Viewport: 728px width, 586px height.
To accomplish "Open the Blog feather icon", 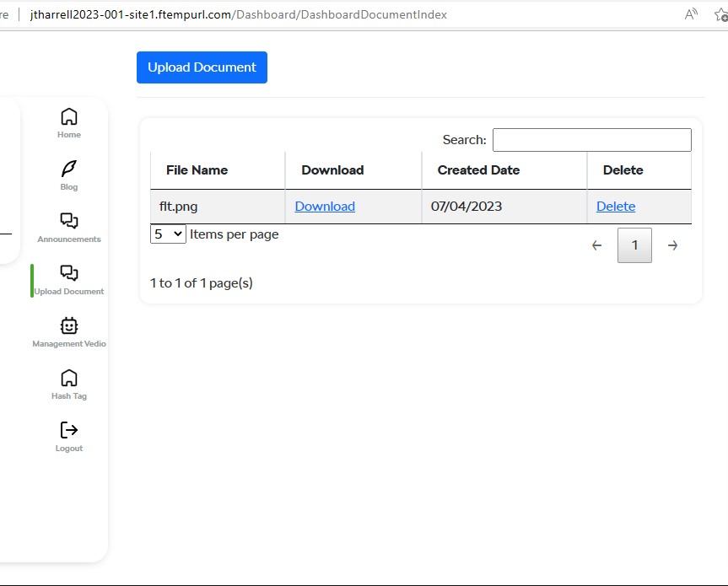I will 69,169.
